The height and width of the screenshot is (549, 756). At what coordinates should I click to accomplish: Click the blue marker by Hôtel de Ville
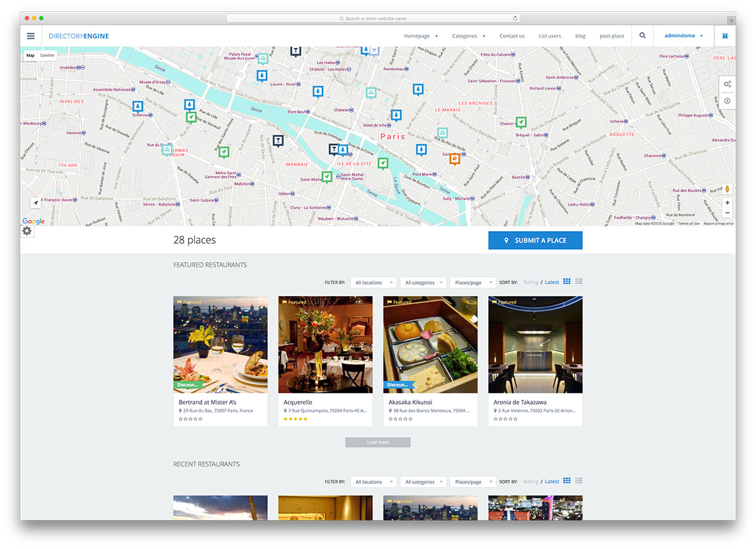tap(396, 115)
